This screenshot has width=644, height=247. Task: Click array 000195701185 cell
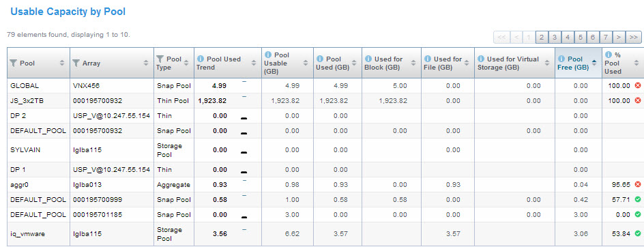coord(112,214)
